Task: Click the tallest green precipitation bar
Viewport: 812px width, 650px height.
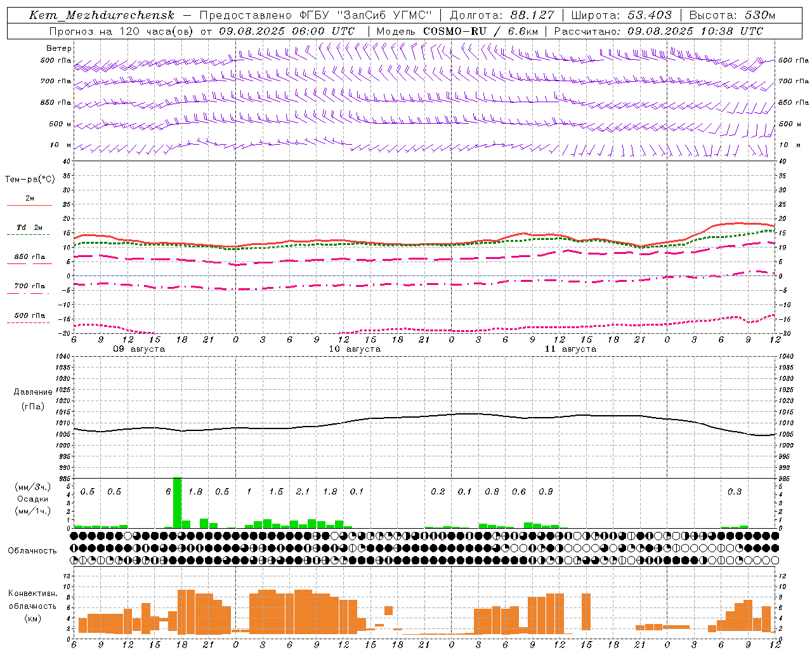Action: (x=177, y=503)
